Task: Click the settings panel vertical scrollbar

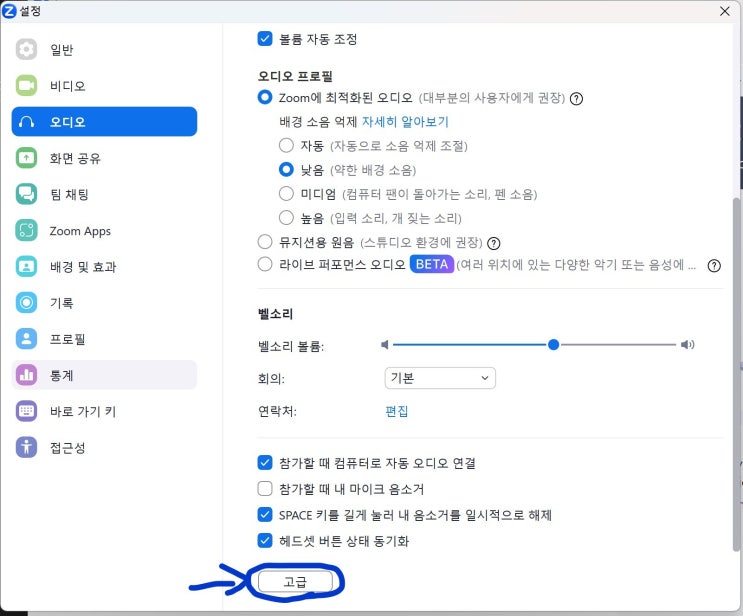Action: 736,374
